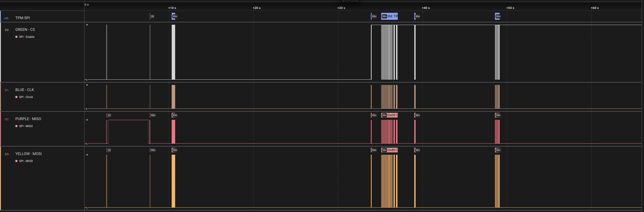Image resolution: width=644 pixels, height=212 pixels.
Task: Click the +20 s time ruler label
Action: click(257, 8)
